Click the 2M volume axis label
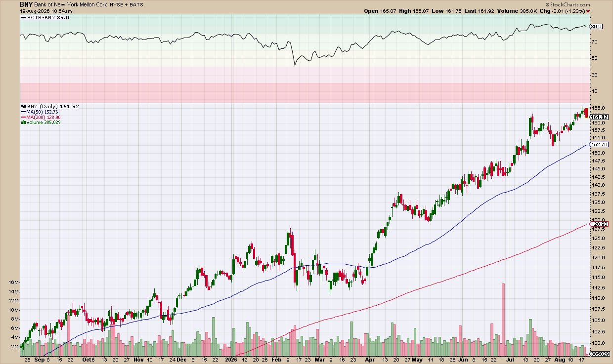The height and width of the screenshot is (364, 613). pos(15,347)
